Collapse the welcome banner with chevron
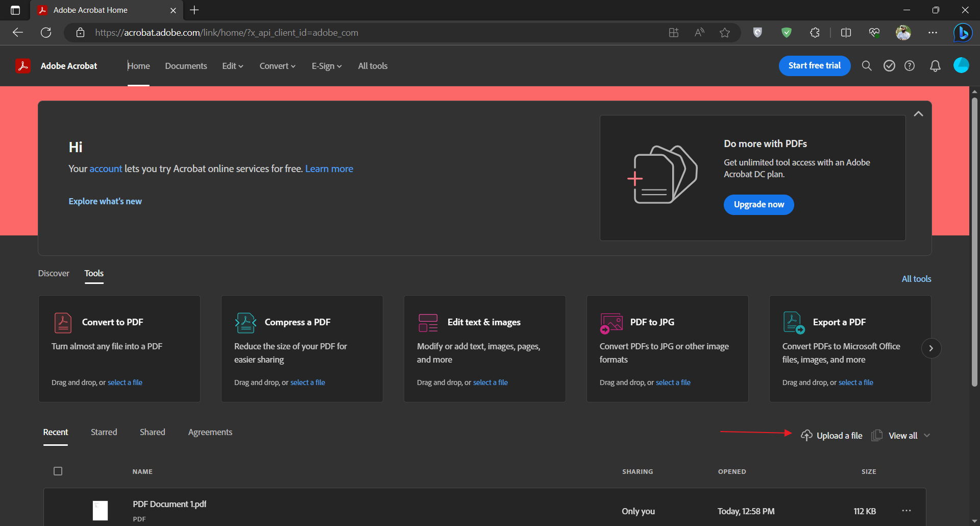Viewport: 980px width, 526px height. (x=918, y=114)
